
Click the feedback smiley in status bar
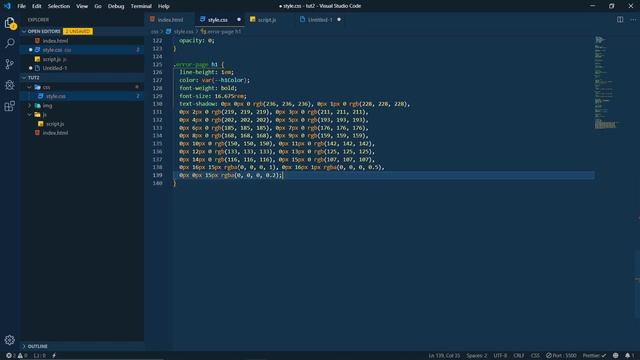coord(616,356)
